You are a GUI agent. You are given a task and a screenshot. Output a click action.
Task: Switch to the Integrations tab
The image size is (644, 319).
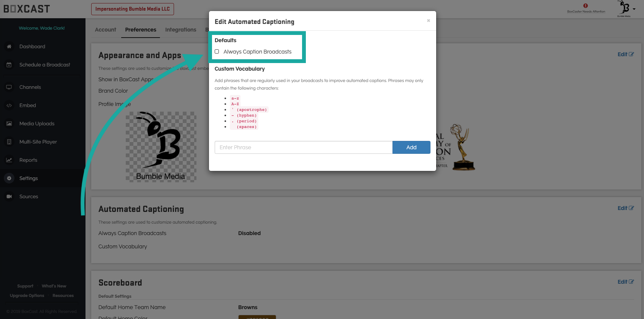coord(180,30)
